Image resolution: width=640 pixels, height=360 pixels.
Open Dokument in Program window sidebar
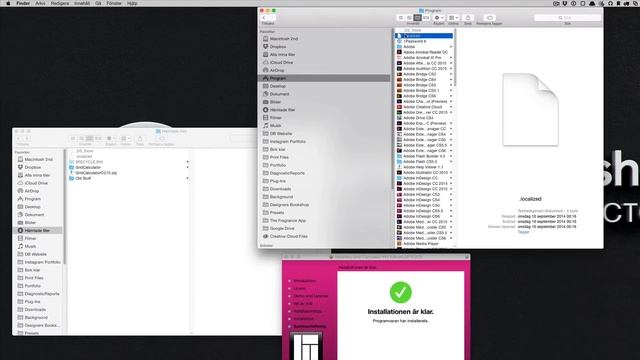[279, 94]
